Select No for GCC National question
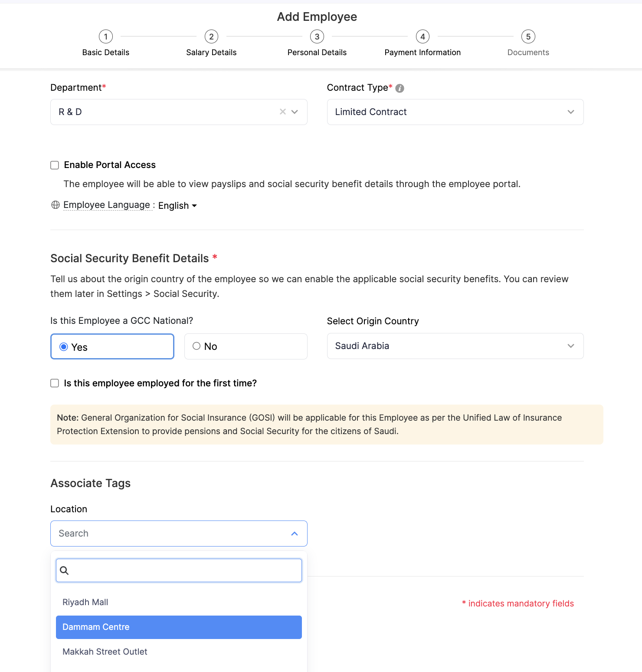 pos(197,346)
